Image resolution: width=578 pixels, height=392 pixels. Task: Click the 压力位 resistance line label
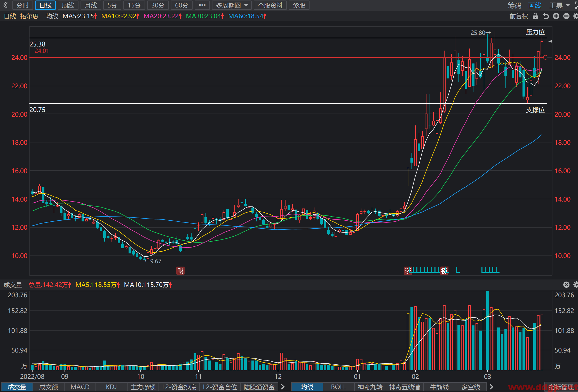click(535, 32)
